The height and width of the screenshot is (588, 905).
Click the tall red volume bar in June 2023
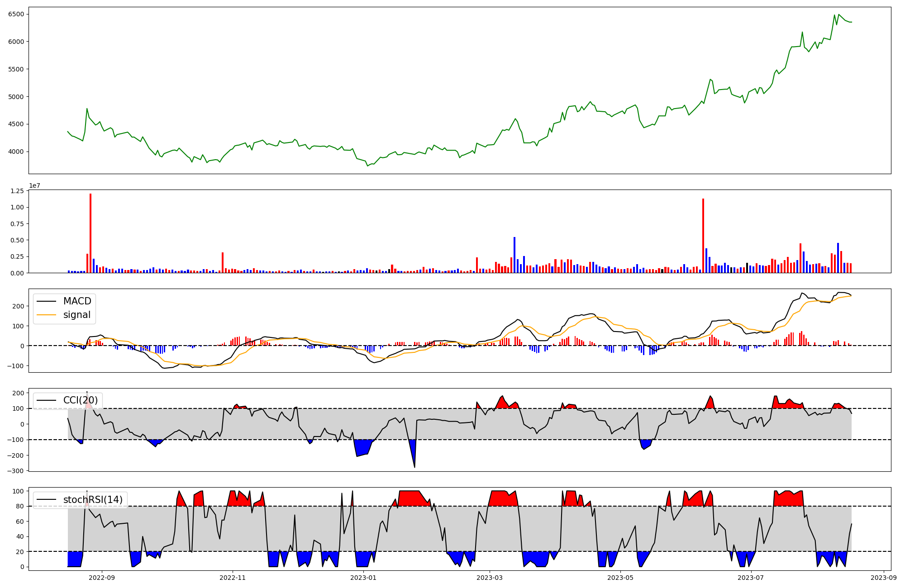pyautogui.click(x=703, y=235)
